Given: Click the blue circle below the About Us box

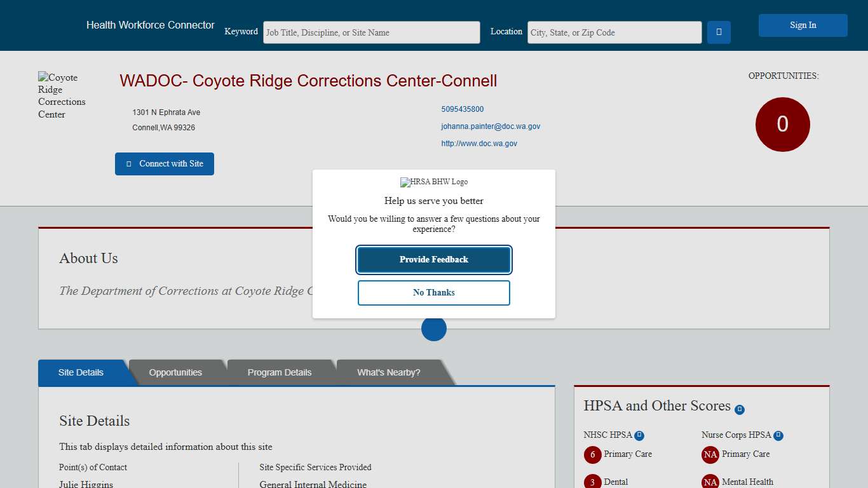Looking at the screenshot, I should pyautogui.click(x=433, y=329).
